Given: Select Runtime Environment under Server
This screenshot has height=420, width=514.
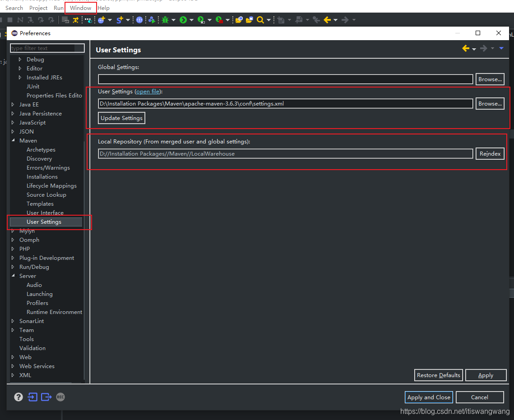Looking at the screenshot, I should coord(55,312).
